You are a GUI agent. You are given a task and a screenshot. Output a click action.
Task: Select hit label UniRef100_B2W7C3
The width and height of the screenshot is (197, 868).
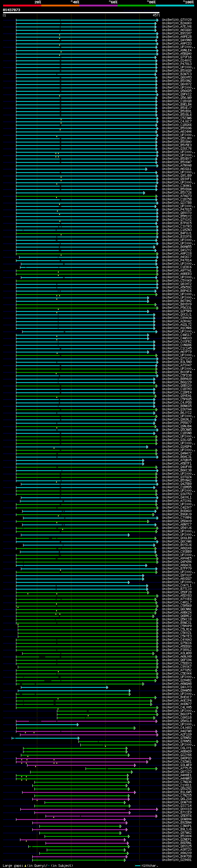click(x=177, y=74)
